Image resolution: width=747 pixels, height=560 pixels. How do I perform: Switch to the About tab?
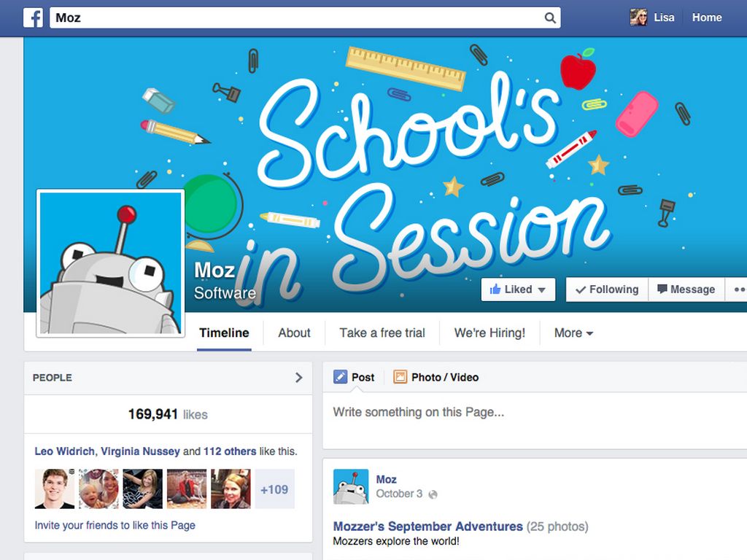[294, 332]
